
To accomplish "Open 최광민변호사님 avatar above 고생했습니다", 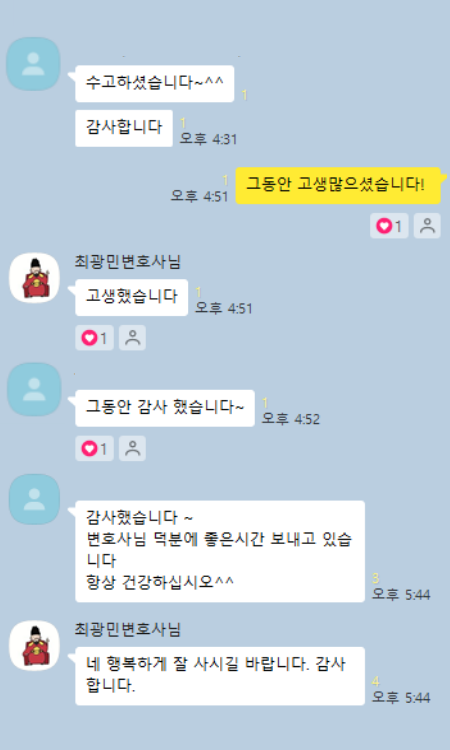I will click(34, 277).
